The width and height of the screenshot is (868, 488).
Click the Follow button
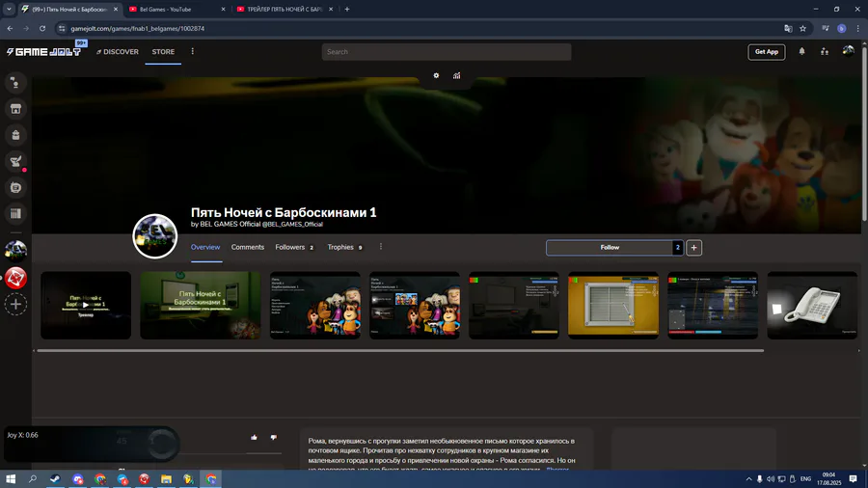610,247
